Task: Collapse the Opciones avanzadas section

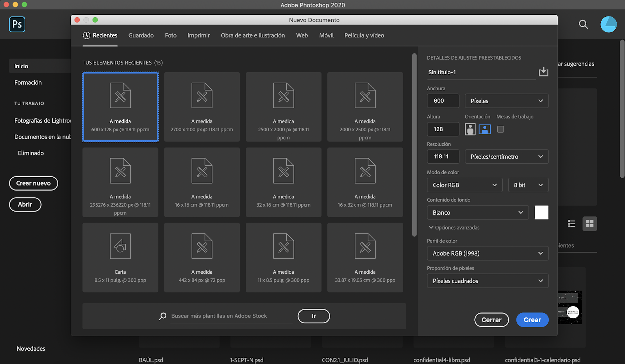Action: (454, 228)
